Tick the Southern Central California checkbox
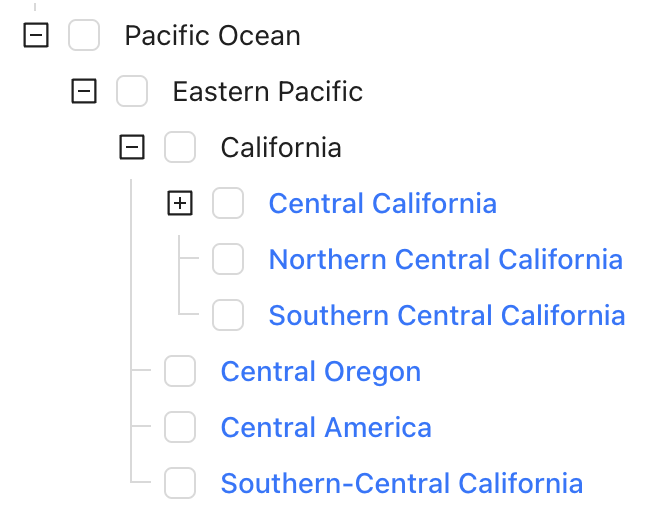This screenshot has width=656, height=532. (x=228, y=316)
